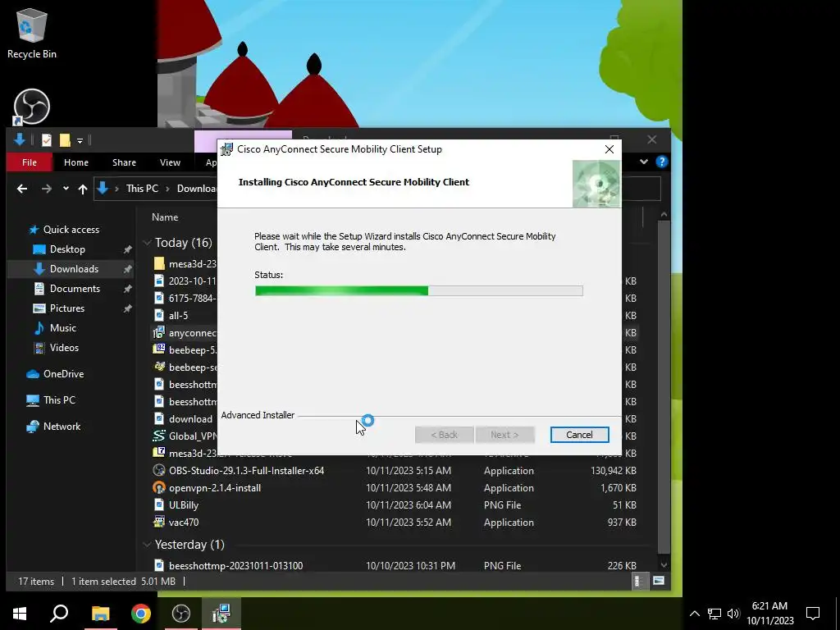Open Pictures in the navigation pane

click(67, 308)
